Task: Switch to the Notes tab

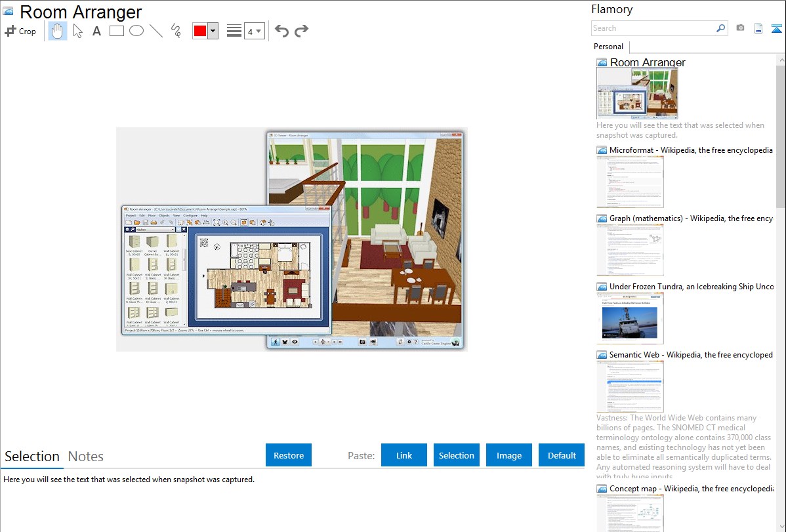Action: (x=86, y=457)
